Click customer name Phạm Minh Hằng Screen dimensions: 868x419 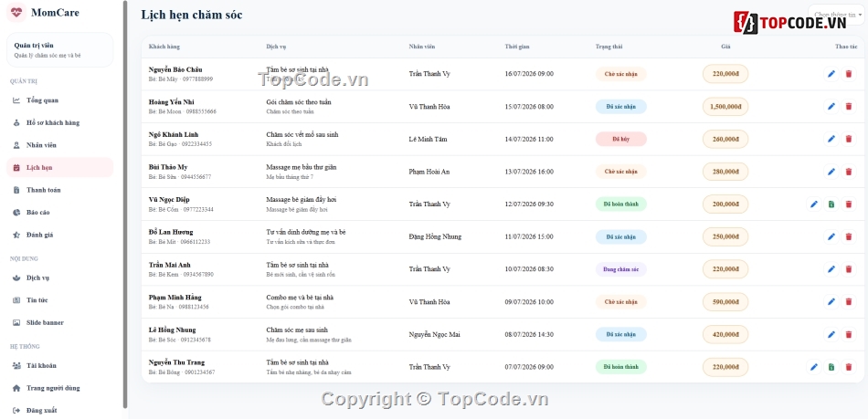tap(175, 298)
